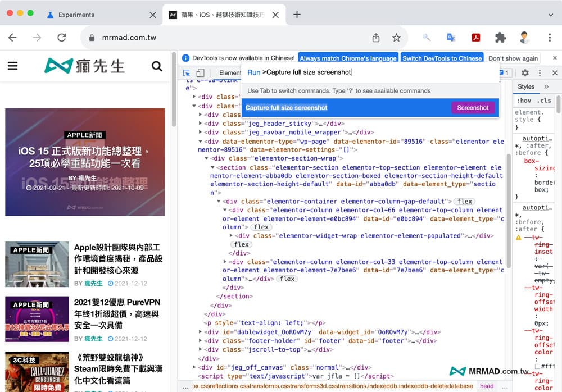562x392 pixels.
Task: Open DevTools settings gear
Action: 525,73
